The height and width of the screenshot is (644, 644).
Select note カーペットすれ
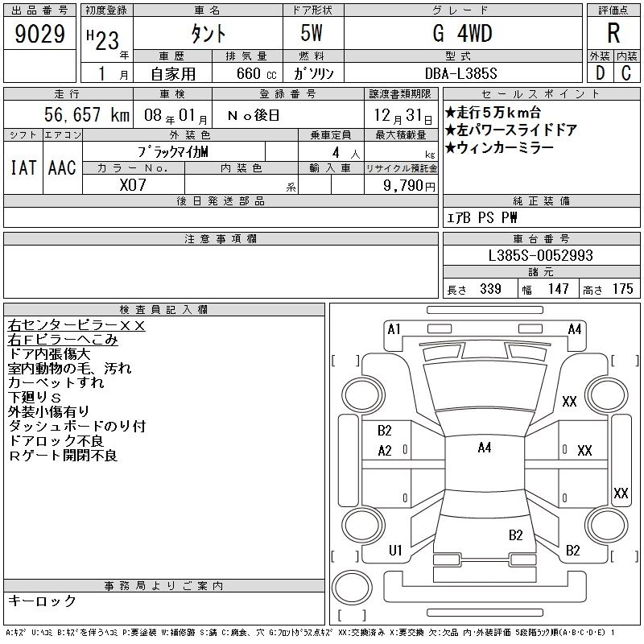coord(56,383)
